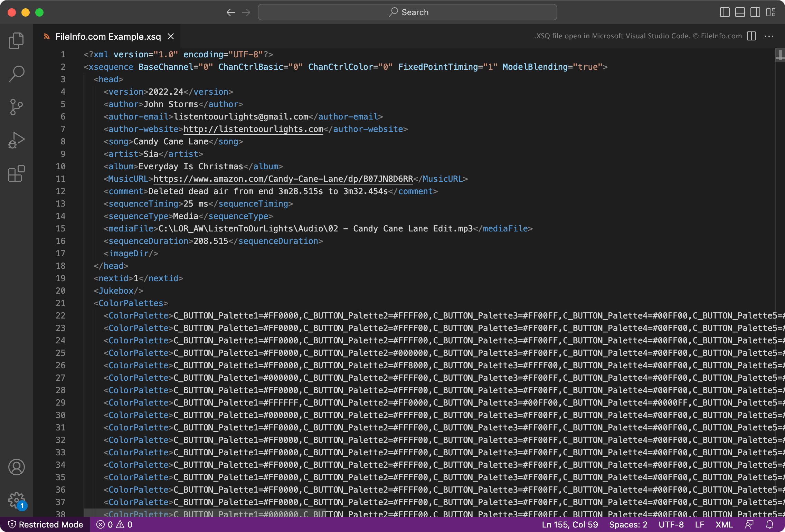
Task: Open the Source Control view
Action: pyautogui.click(x=16, y=107)
